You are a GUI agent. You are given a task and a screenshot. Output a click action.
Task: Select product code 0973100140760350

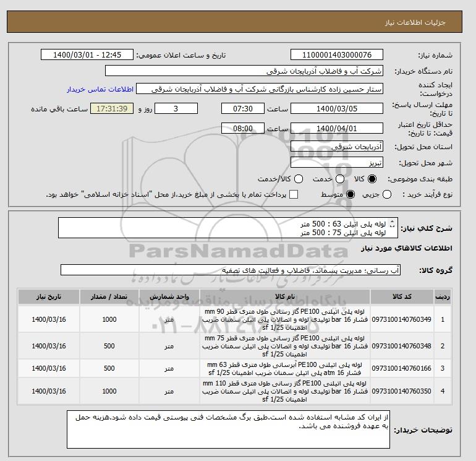coord(401,391)
